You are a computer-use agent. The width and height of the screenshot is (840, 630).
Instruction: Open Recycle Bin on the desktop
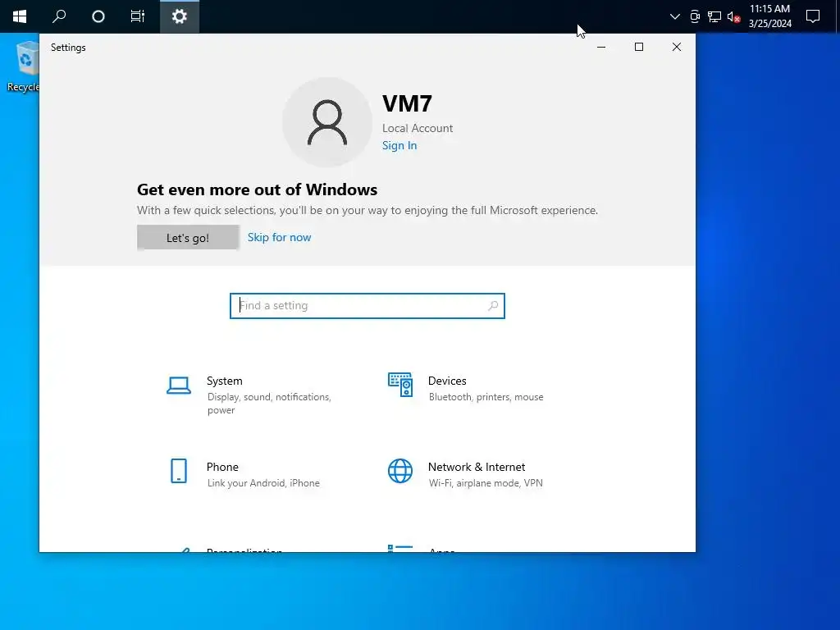point(22,67)
